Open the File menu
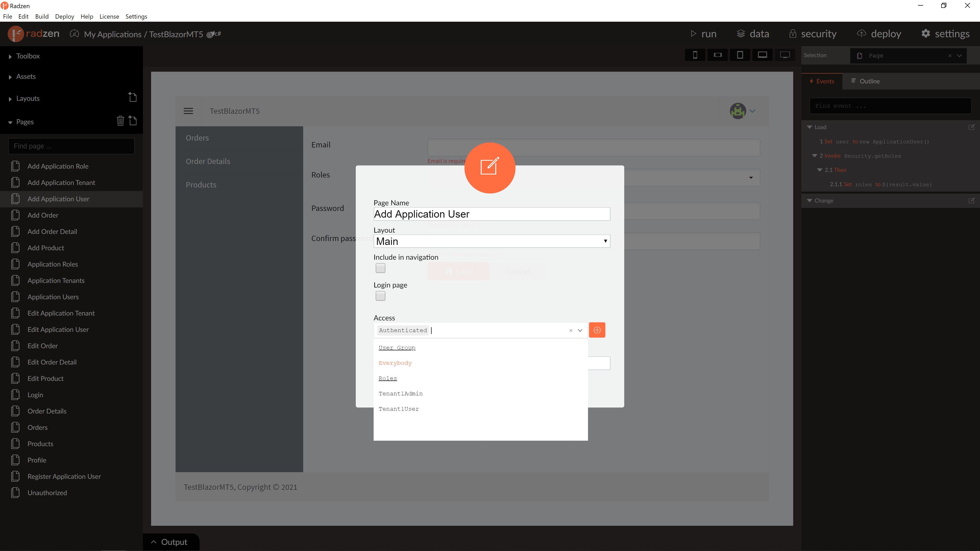This screenshot has width=980, height=551. [7, 16]
